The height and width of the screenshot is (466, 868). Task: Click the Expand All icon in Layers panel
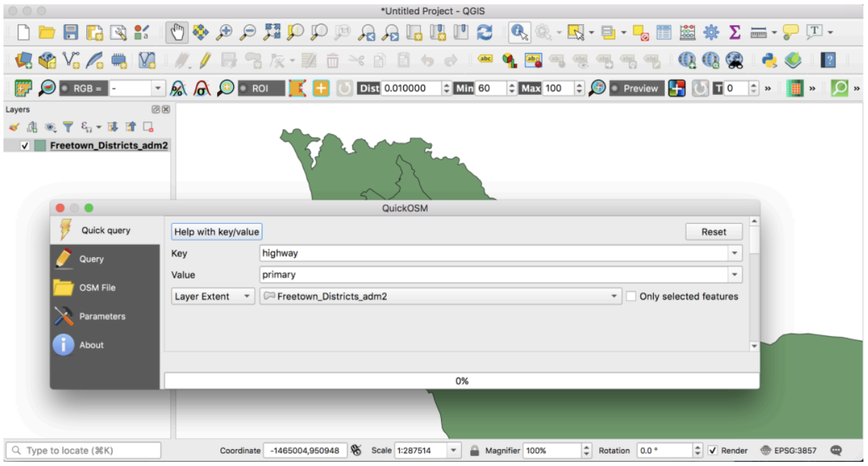point(114,127)
